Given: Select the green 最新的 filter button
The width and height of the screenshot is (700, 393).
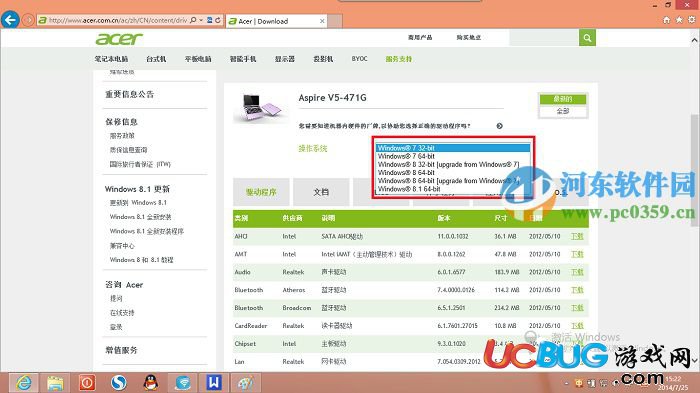Looking at the screenshot, I should 563,99.
